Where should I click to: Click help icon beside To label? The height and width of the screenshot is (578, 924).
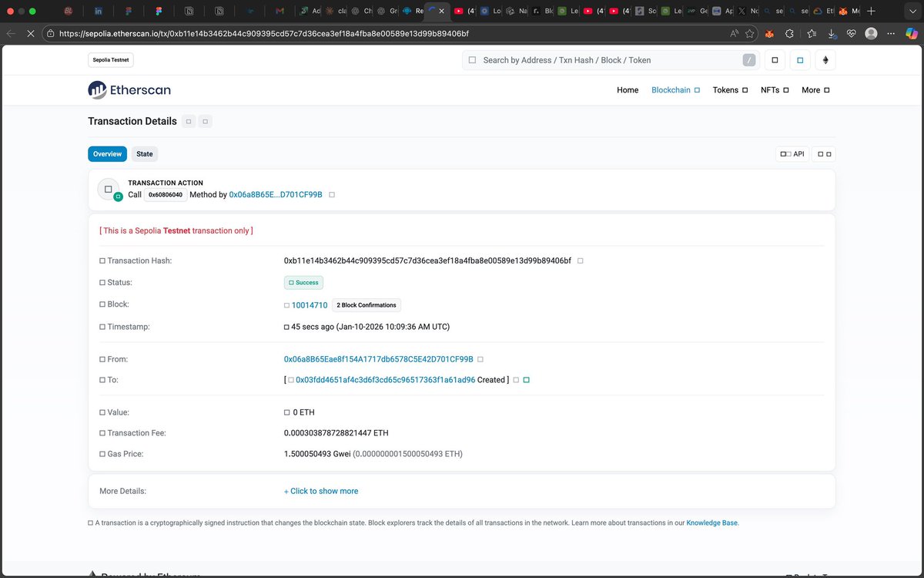[102, 380]
